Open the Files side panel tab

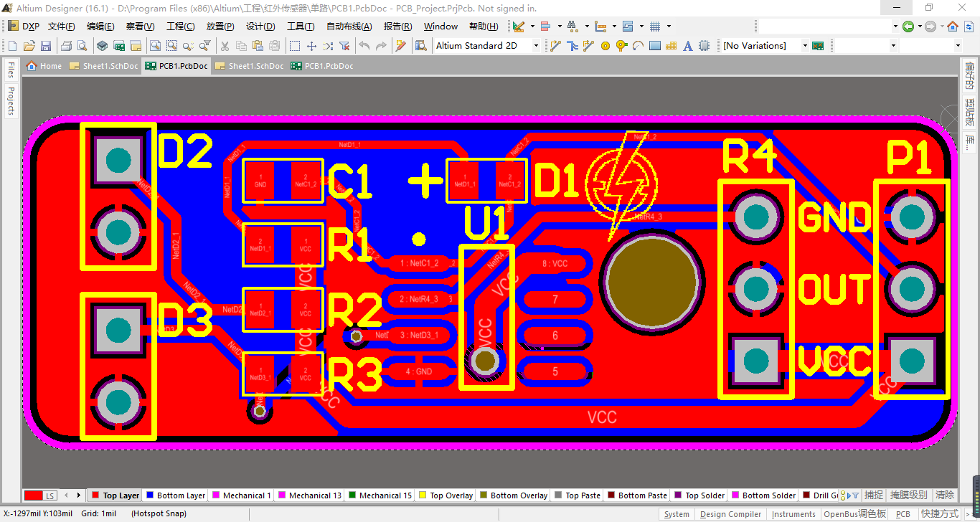pos(11,70)
